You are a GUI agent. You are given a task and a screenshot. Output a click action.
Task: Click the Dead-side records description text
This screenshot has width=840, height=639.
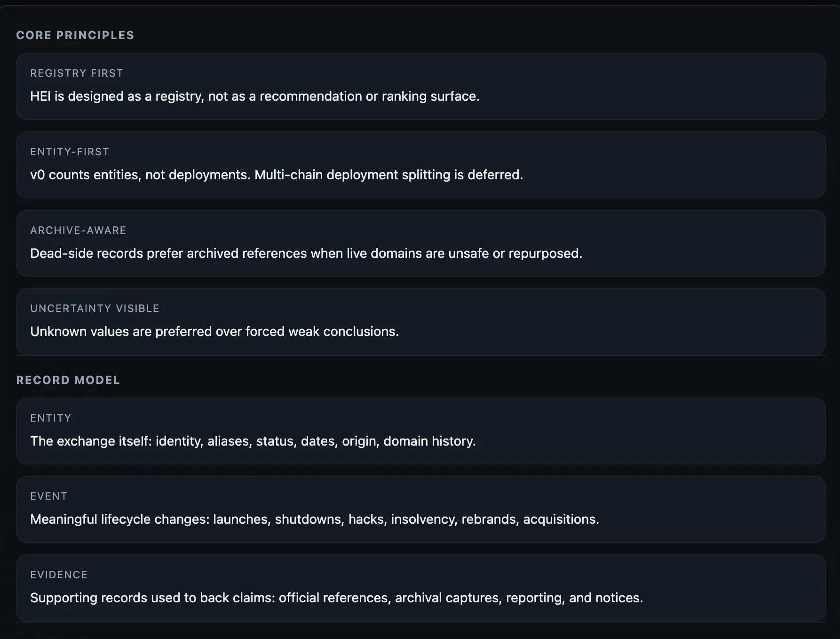click(306, 253)
